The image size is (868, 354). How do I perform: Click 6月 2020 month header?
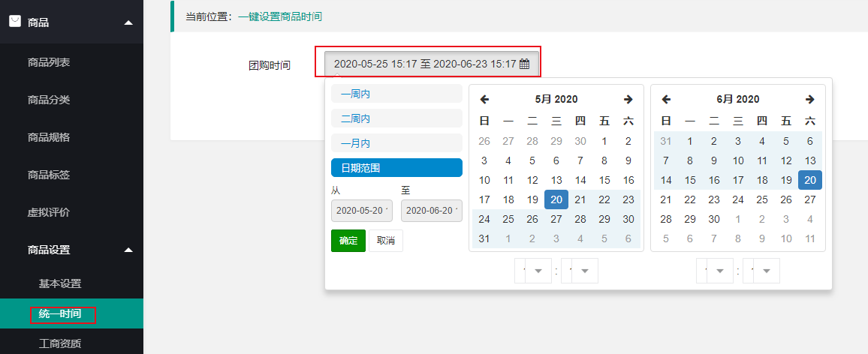pyautogui.click(x=738, y=100)
